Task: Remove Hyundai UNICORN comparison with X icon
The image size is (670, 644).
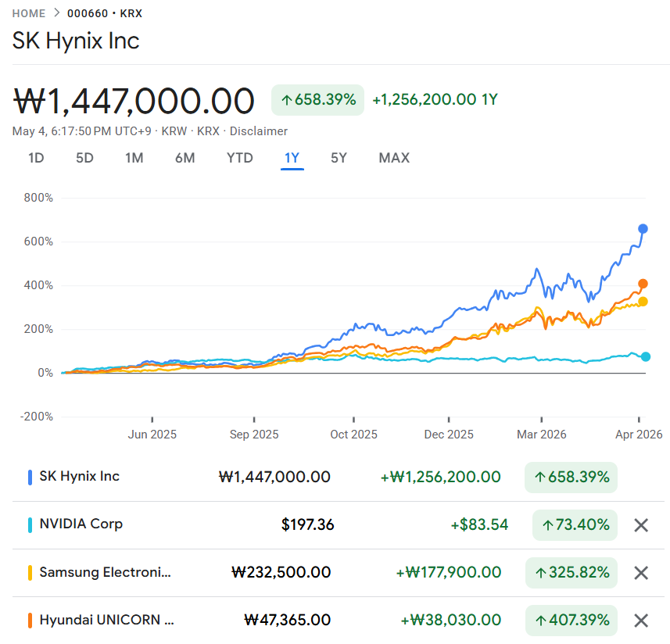Action: point(641,621)
